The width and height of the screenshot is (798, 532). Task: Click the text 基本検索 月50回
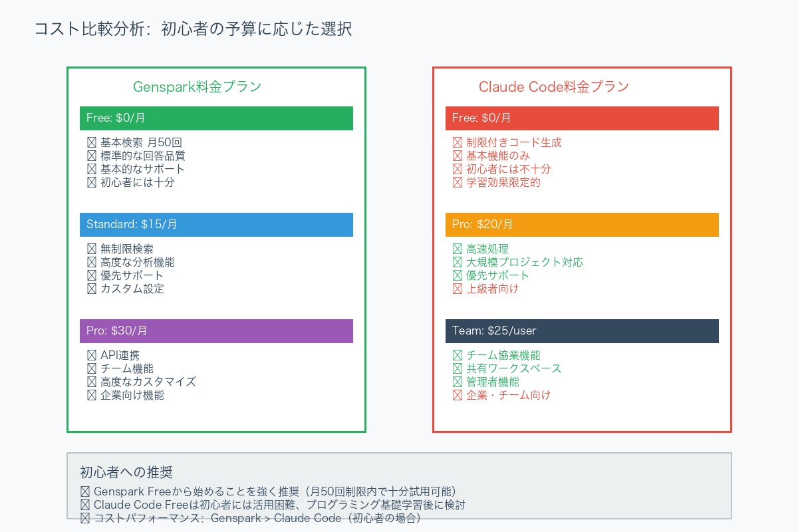(141, 142)
